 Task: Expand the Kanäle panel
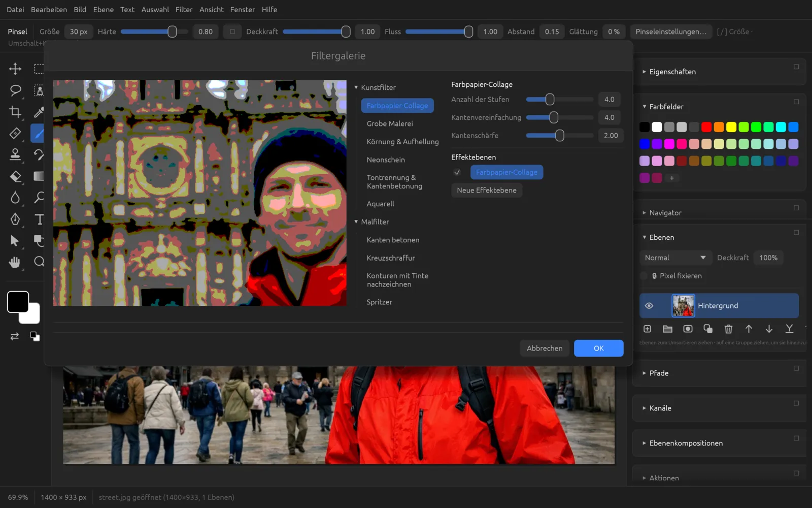644,408
